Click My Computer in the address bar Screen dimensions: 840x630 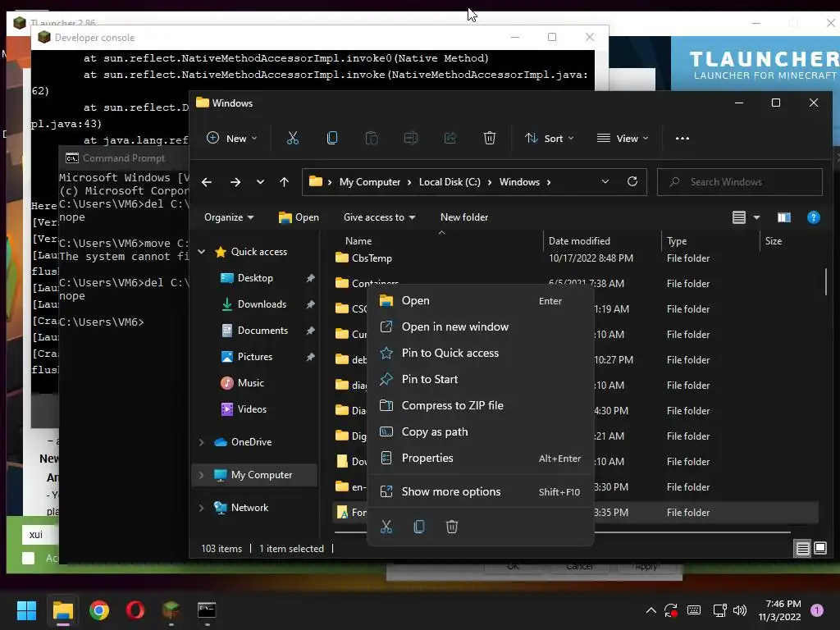(370, 182)
